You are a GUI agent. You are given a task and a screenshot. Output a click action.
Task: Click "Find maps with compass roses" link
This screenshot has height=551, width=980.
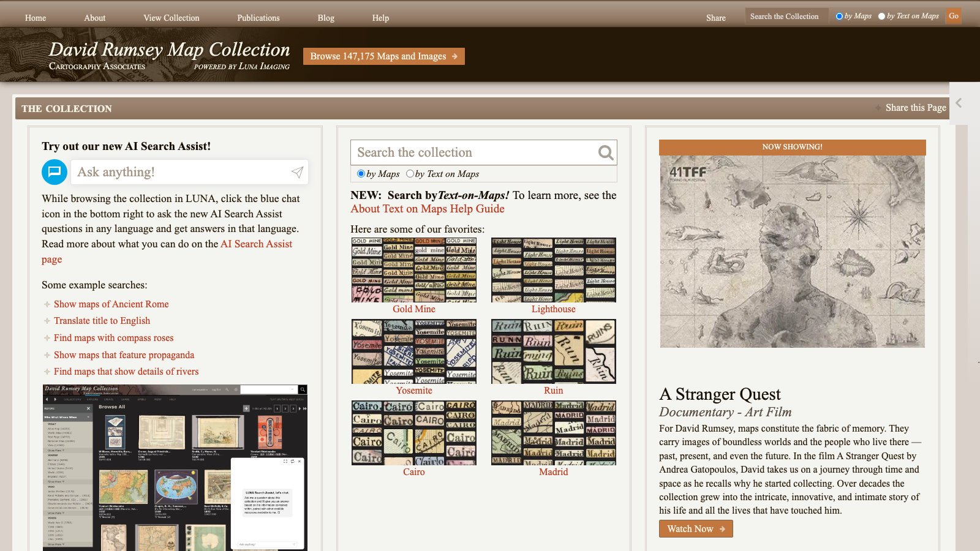point(113,337)
